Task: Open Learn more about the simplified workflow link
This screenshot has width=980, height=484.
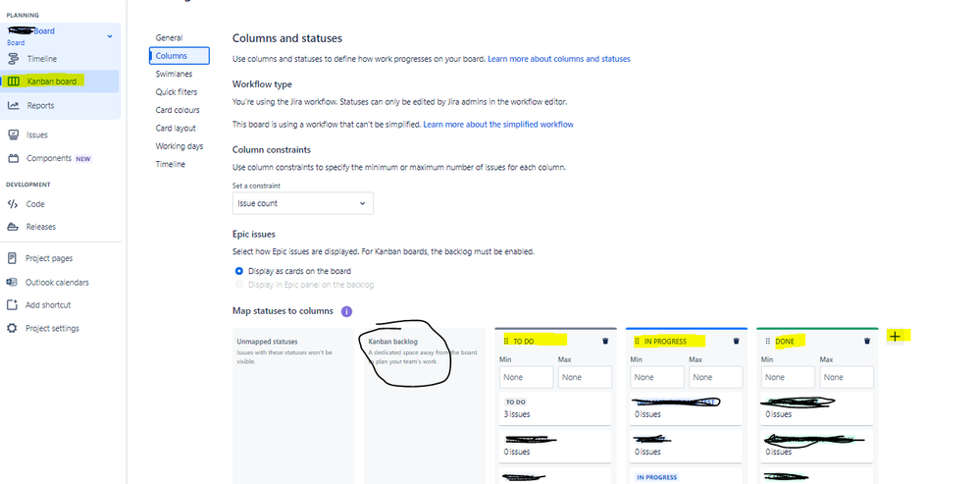Action: coord(498,125)
